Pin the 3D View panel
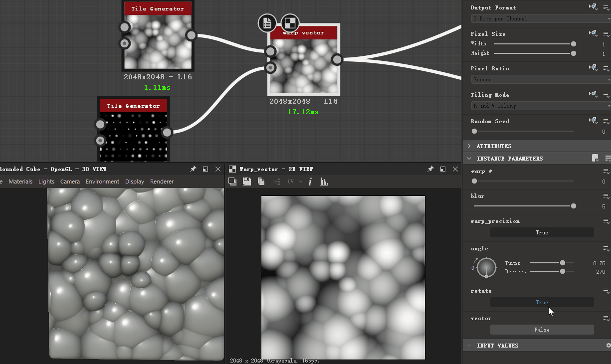Screen dimensions: 611x364 [x=193, y=170]
